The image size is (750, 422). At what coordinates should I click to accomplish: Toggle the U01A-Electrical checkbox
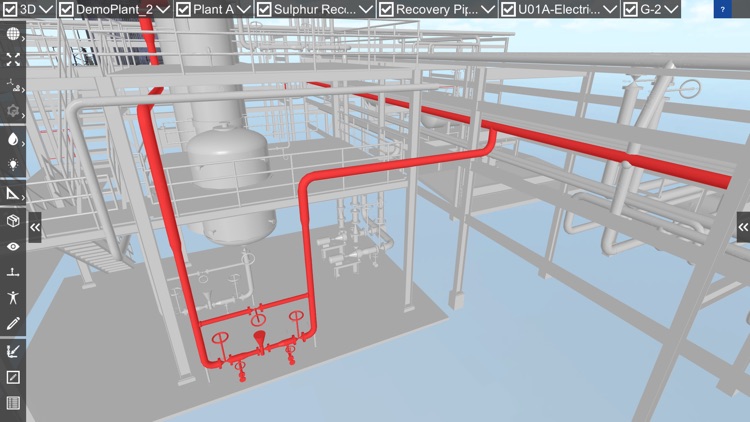click(508, 9)
